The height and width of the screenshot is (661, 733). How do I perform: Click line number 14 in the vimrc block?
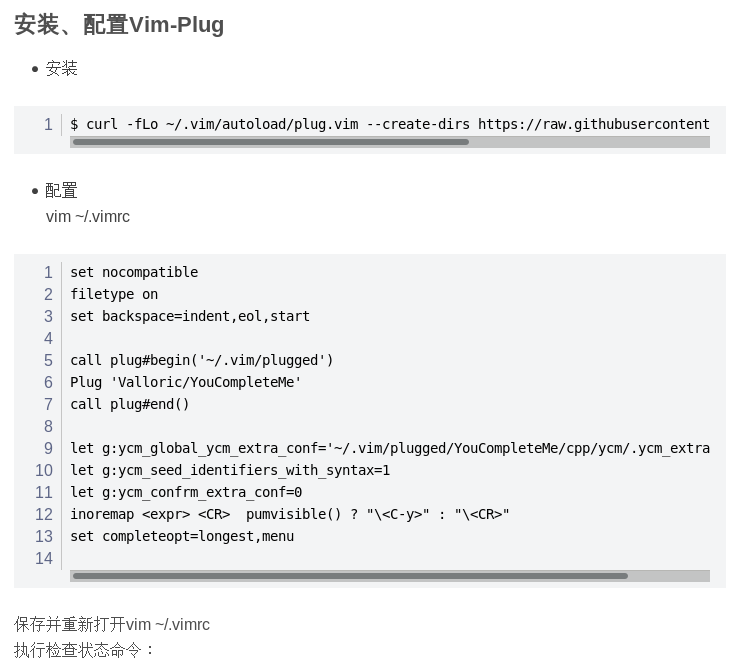(x=44, y=558)
